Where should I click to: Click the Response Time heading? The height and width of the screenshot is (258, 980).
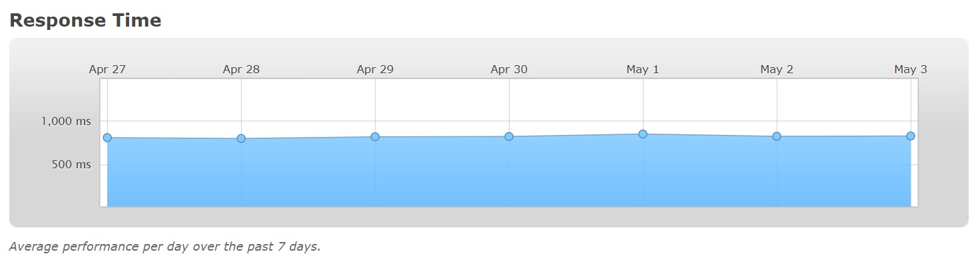pyautogui.click(x=85, y=21)
